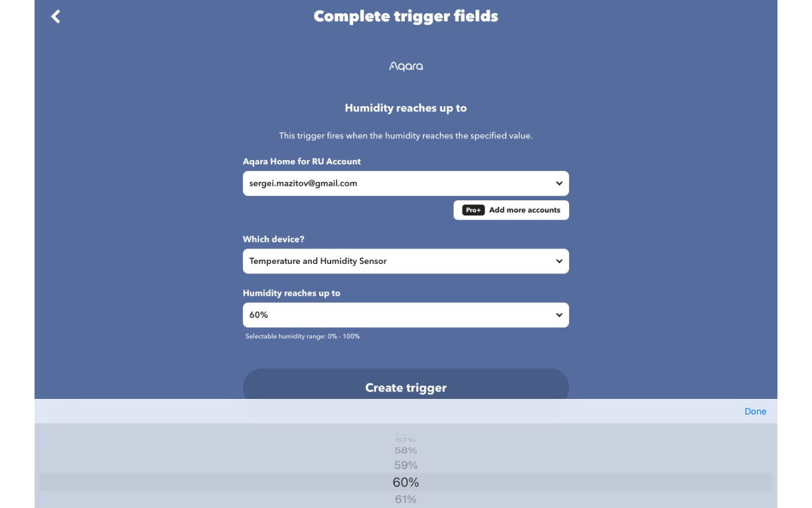The height and width of the screenshot is (508, 812).
Task: Click the Aqara logo
Action: pos(406,67)
